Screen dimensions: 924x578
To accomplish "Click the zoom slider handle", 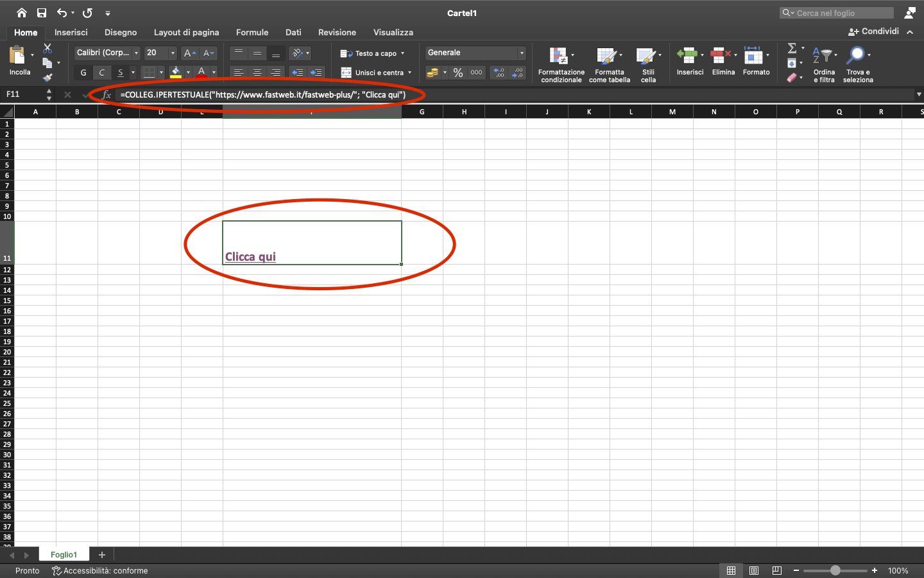I will point(835,570).
